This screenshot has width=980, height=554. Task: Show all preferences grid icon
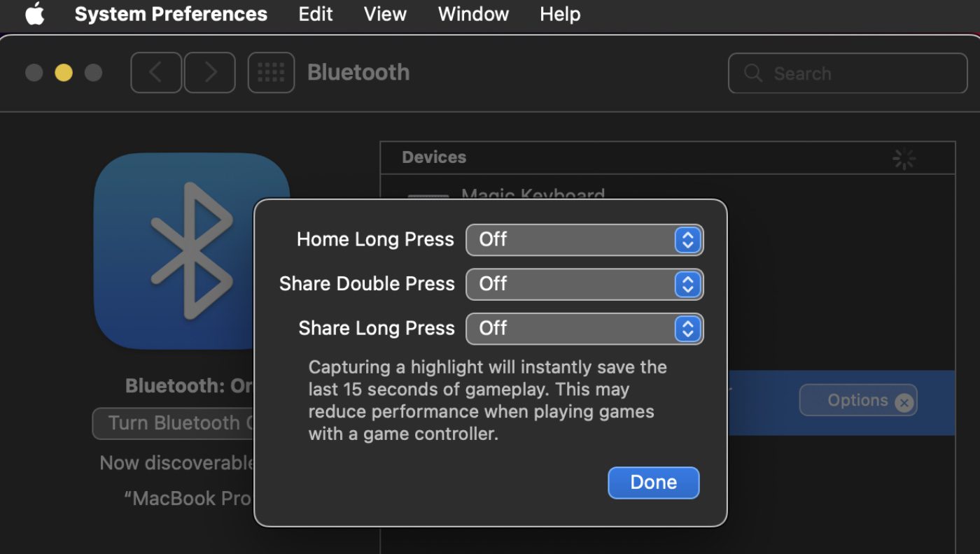coord(271,73)
